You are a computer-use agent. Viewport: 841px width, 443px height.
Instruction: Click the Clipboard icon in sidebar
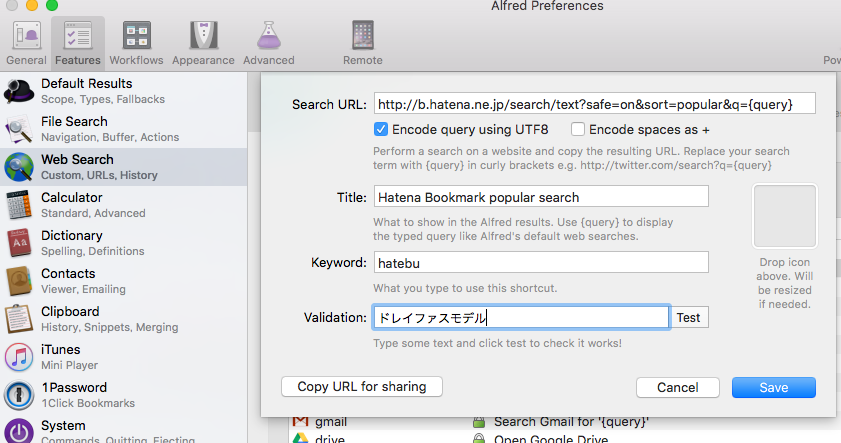(19, 319)
